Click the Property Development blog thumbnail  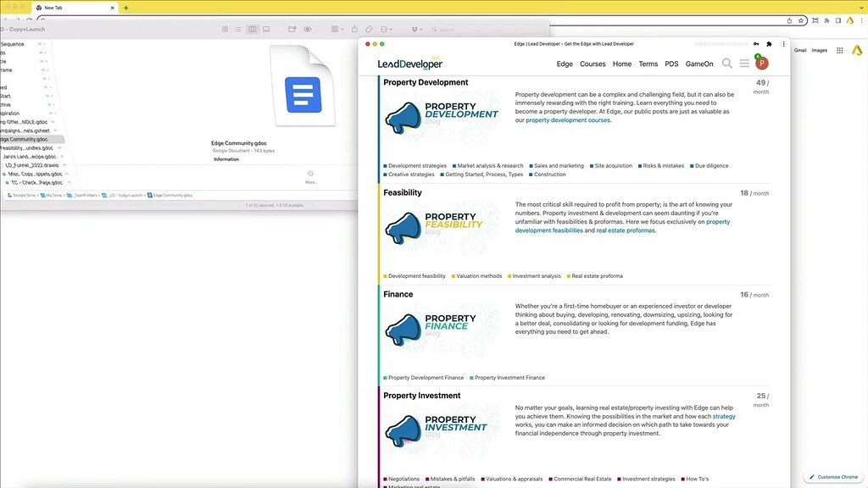point(441,117)
